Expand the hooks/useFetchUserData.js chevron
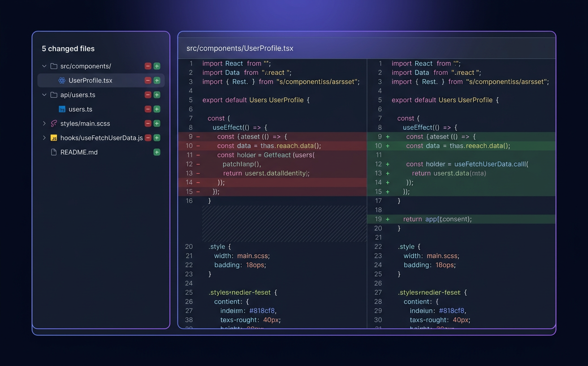Image resolution: width=588 pixels, height=366 pixels. pyautogui.click(x=44, y=138)
